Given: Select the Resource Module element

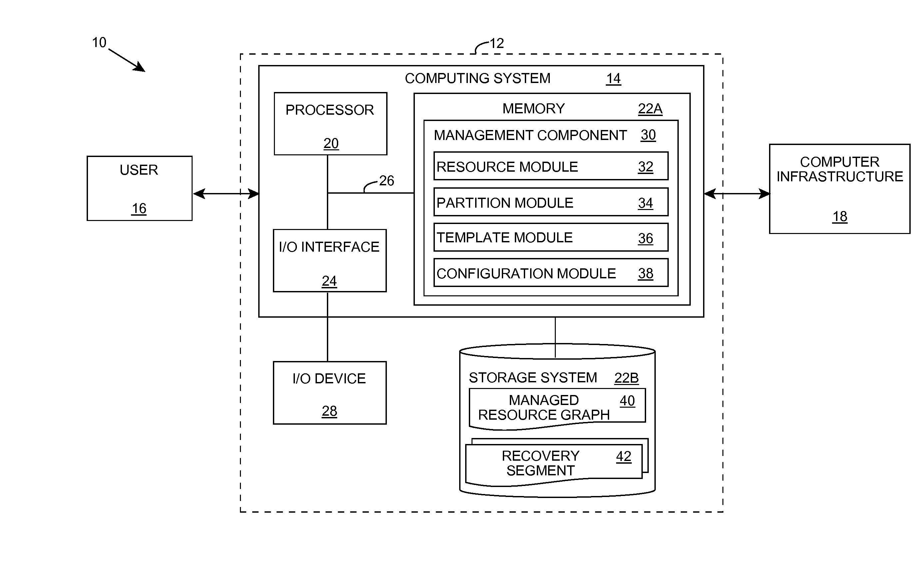Looking at the screenshot, I should [536, 167].
